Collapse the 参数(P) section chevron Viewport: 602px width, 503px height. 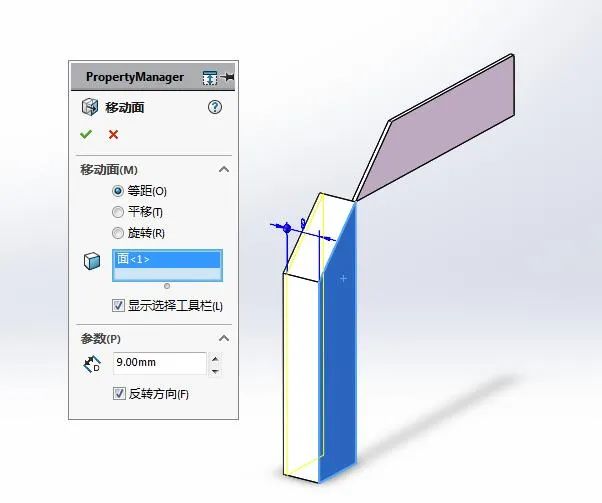(x=224, y=338)
